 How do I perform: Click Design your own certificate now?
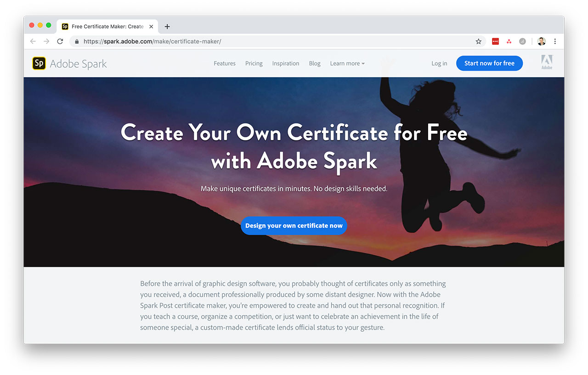tap(294, 225)
